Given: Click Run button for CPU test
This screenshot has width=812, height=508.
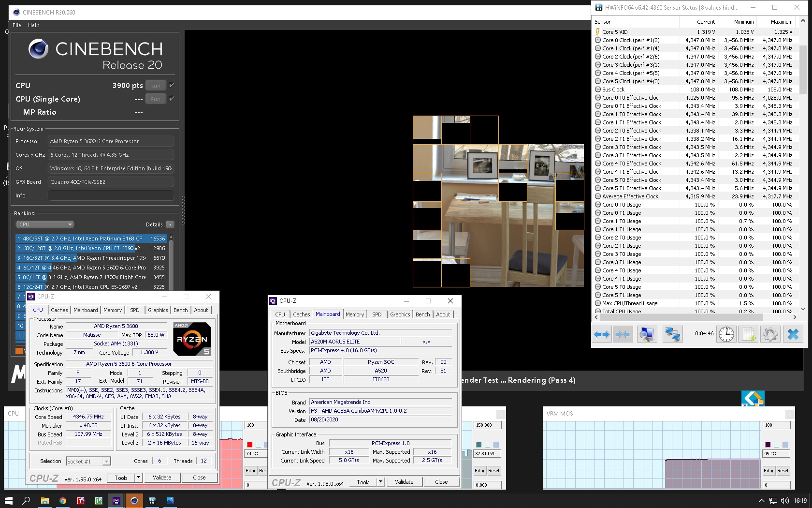Looking at the screenshot, I should click(155, 86).
